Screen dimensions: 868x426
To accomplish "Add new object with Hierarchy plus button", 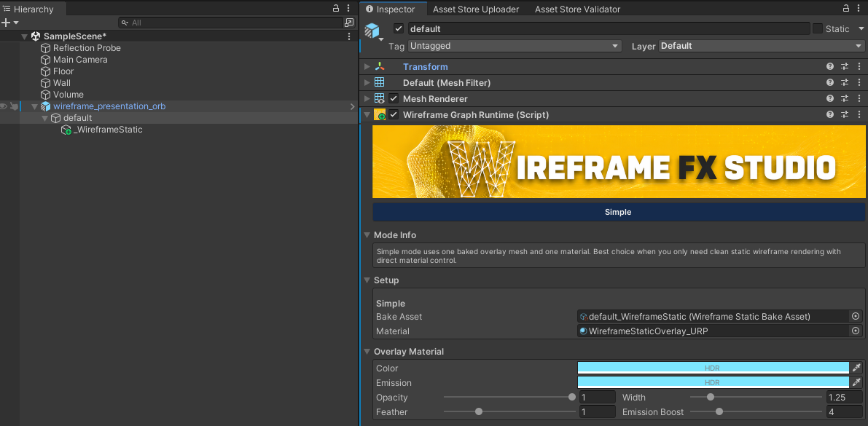I will [6, 23].
